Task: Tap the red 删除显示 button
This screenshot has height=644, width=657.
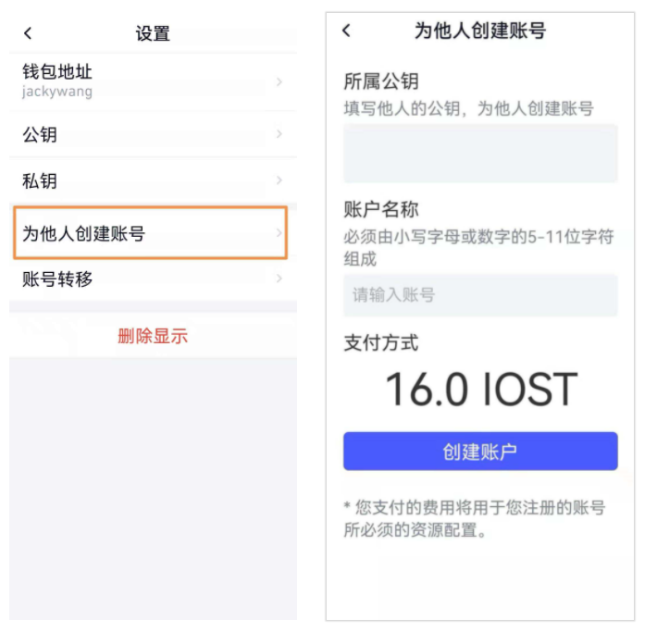Action: pos(153,336)
